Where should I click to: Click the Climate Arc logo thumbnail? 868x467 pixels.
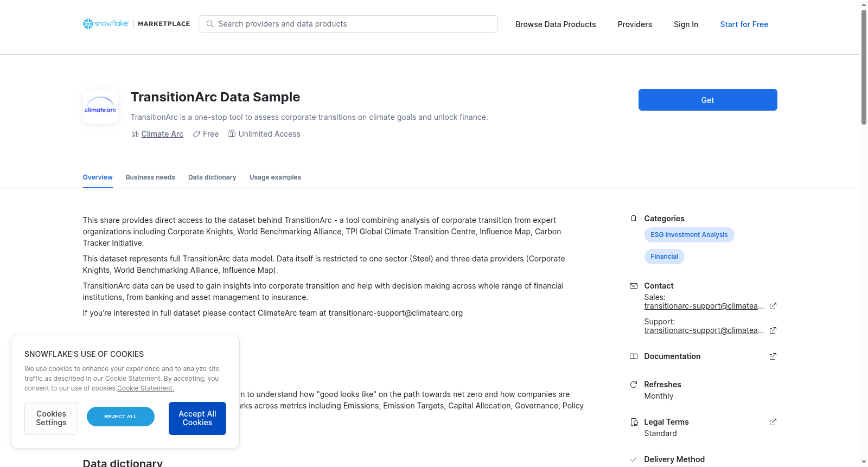[100, 106]
